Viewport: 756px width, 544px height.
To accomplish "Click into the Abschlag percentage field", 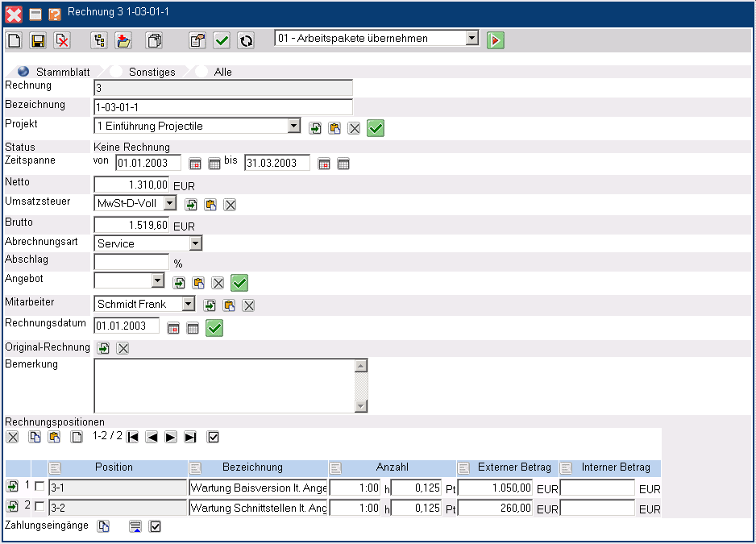I will tap(131, 262).
